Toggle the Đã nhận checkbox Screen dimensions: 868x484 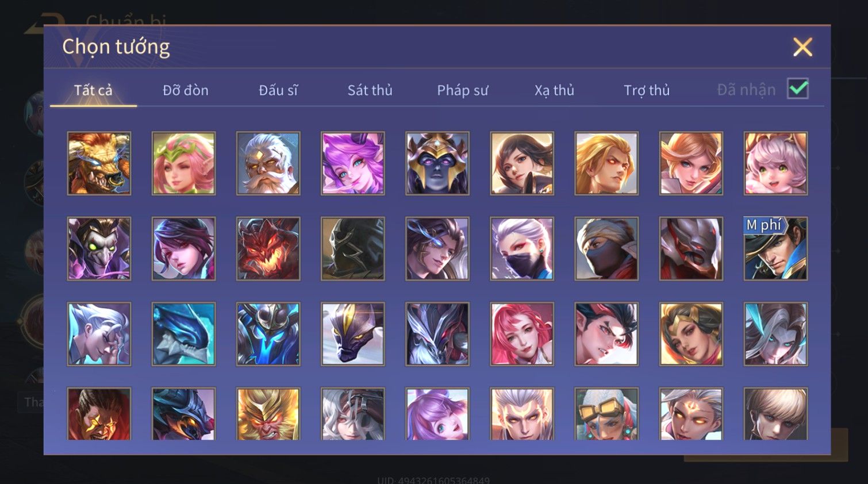coord(798,89)
